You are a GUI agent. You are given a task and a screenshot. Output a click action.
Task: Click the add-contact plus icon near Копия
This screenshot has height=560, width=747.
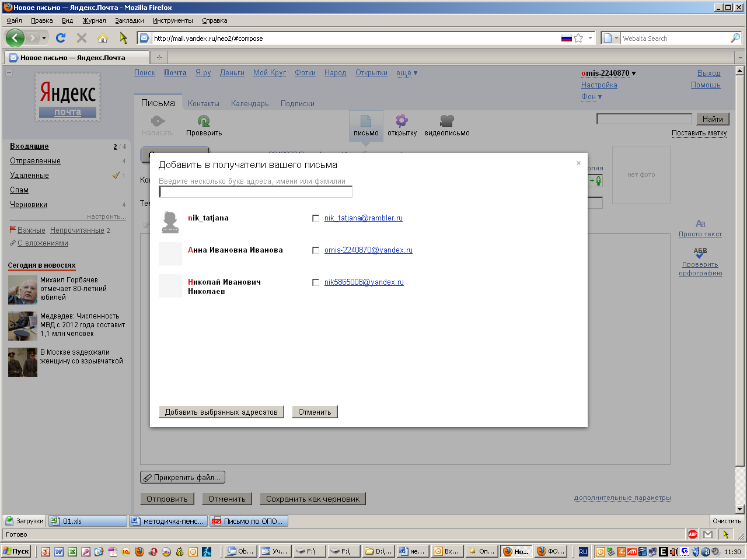point(595,181)
